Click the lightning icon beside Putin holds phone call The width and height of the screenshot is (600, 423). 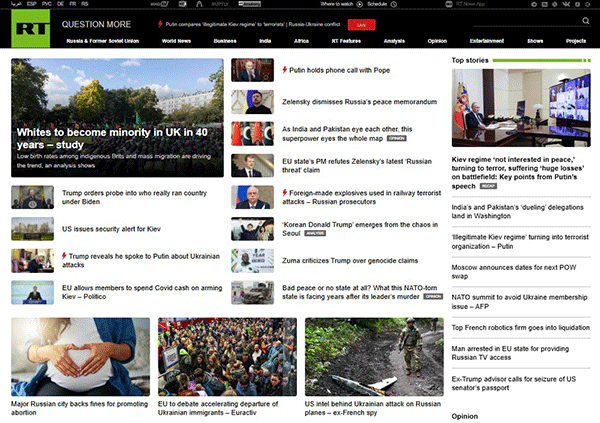pos(285,70)
